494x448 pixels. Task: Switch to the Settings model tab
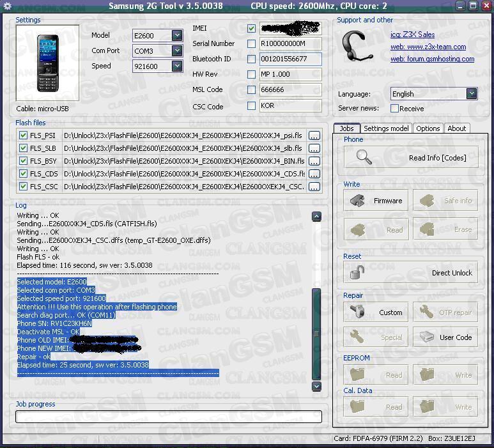point(386,128)
